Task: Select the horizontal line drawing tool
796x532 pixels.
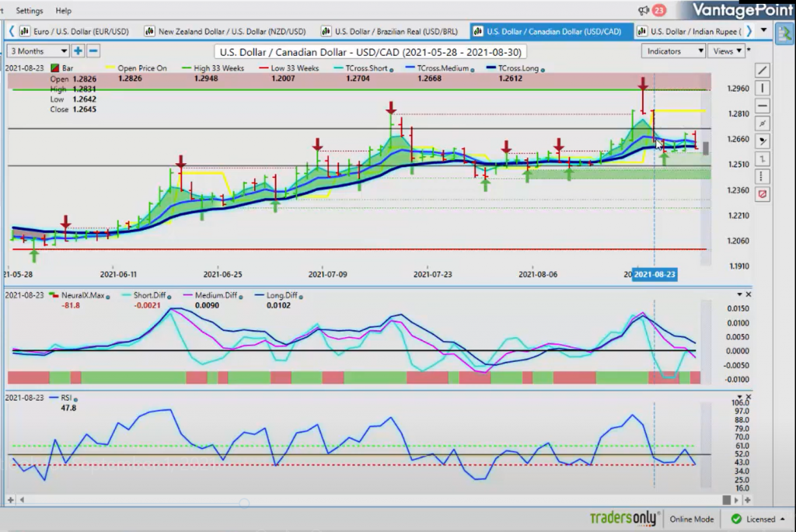Action: tap(762, 106)
